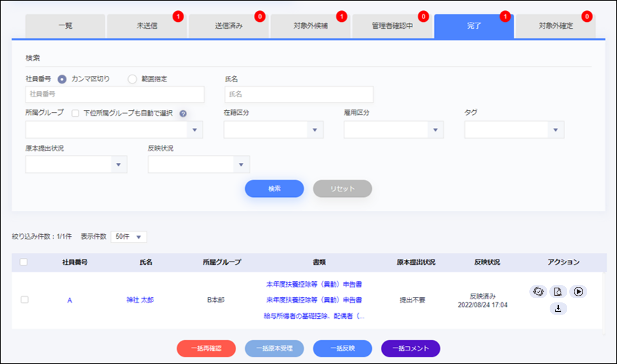
Task: Open the 管理者確認中 tab
Action: pyautogui.click(x=392, y=26)
